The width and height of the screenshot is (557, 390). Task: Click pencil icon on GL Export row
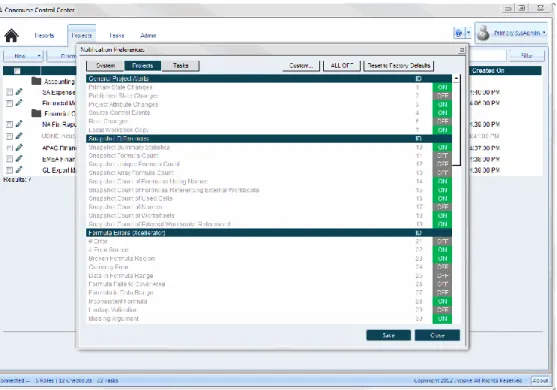click(19, 170)
